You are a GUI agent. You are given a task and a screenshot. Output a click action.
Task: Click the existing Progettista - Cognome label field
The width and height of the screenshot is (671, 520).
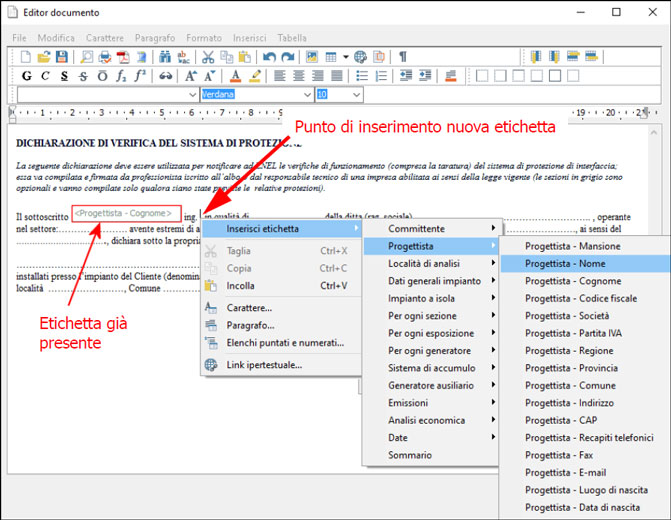point(127,213)
